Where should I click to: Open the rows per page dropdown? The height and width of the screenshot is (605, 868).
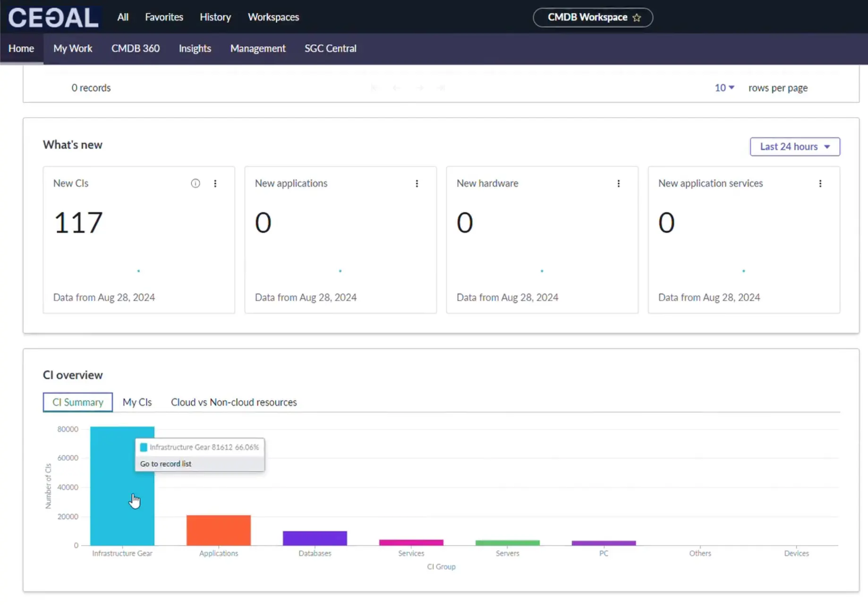click(724, 88)
